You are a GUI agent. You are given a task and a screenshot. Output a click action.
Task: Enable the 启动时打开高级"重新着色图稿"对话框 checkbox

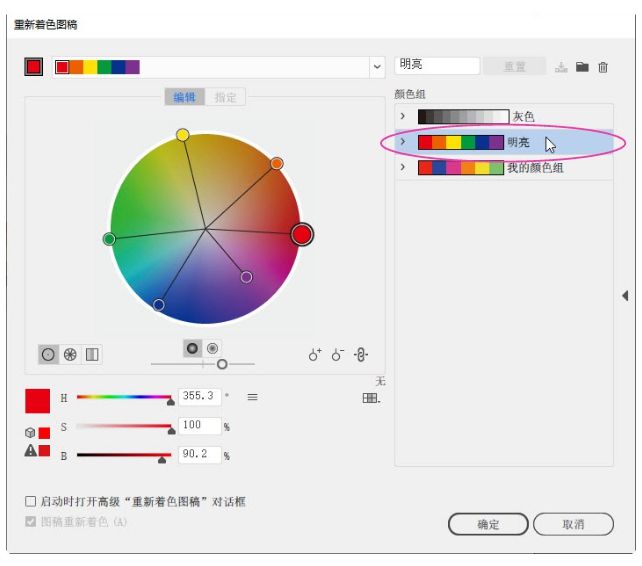click(x=30, y=502)
